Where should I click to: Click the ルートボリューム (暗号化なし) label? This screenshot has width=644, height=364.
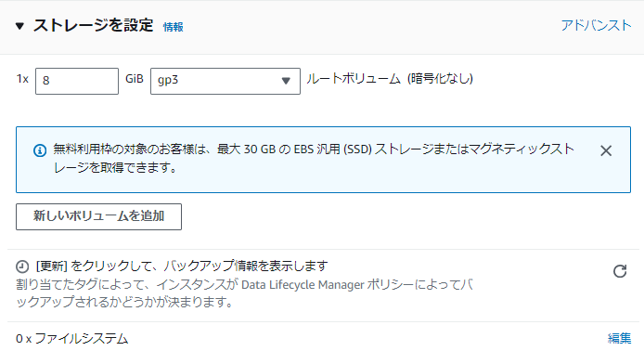click(390, 79)
